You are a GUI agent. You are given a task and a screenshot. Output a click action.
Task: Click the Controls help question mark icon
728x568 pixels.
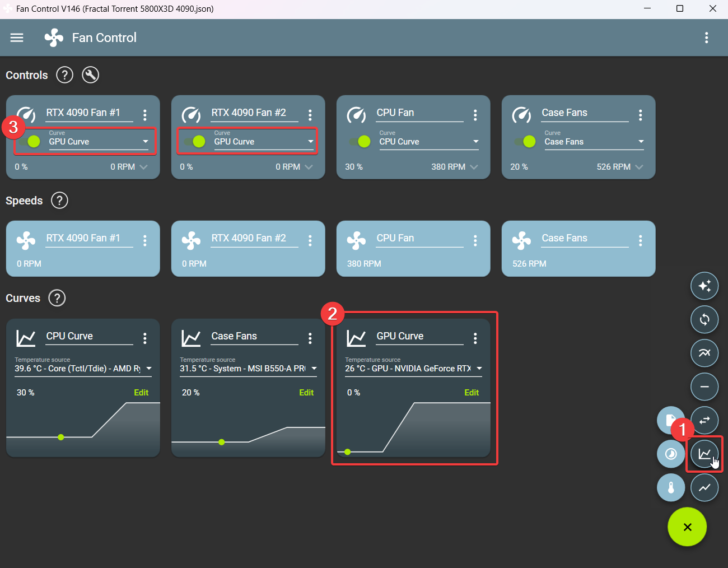coord(65,75)
